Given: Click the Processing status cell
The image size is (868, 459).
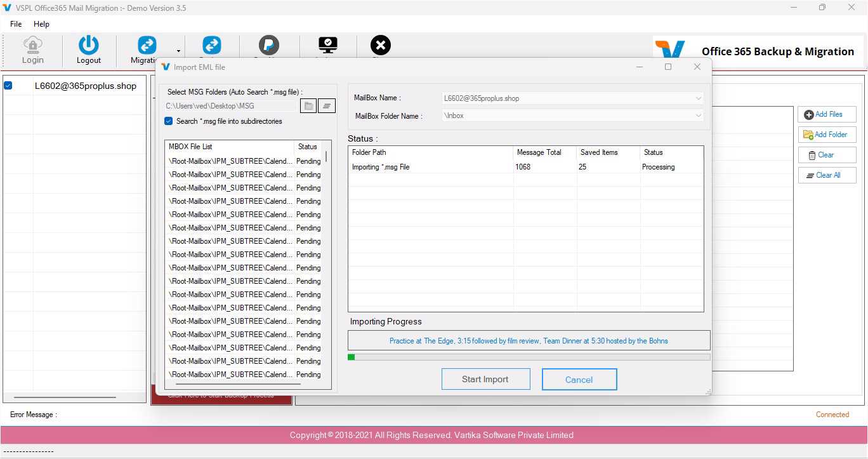Looking at the screenshot, I should (x=671, y=167).
